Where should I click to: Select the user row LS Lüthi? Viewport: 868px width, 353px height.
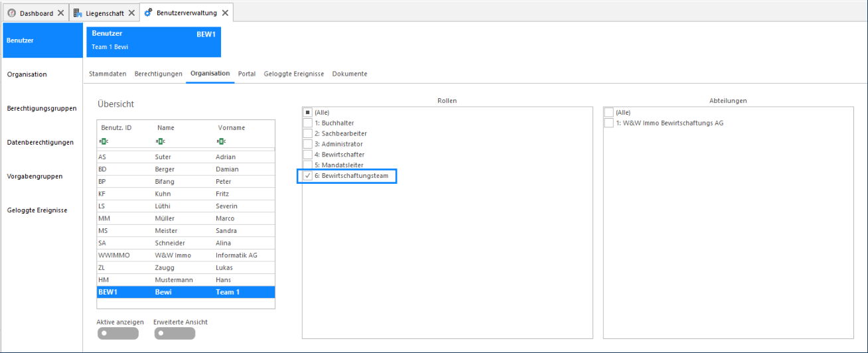[186, 206]
